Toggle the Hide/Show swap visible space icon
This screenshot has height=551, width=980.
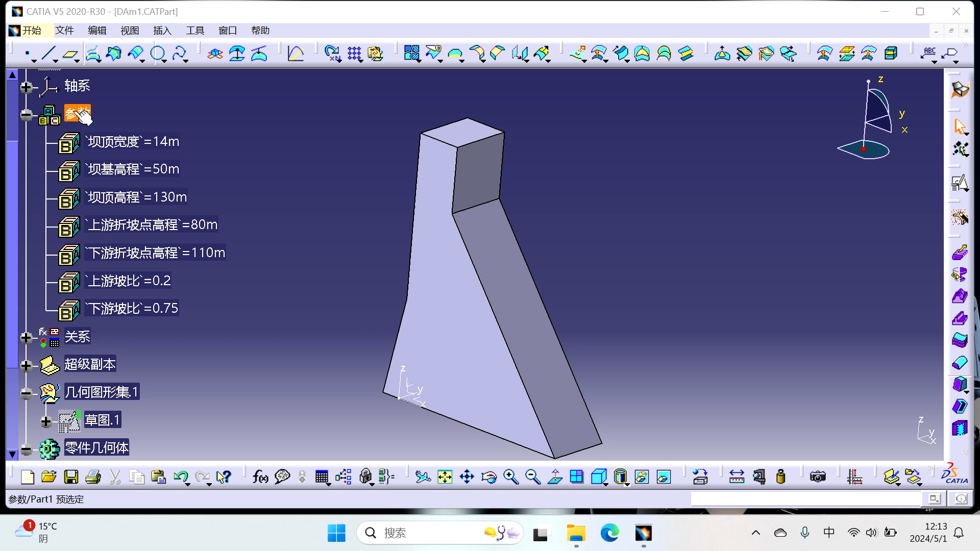point(664,477)
